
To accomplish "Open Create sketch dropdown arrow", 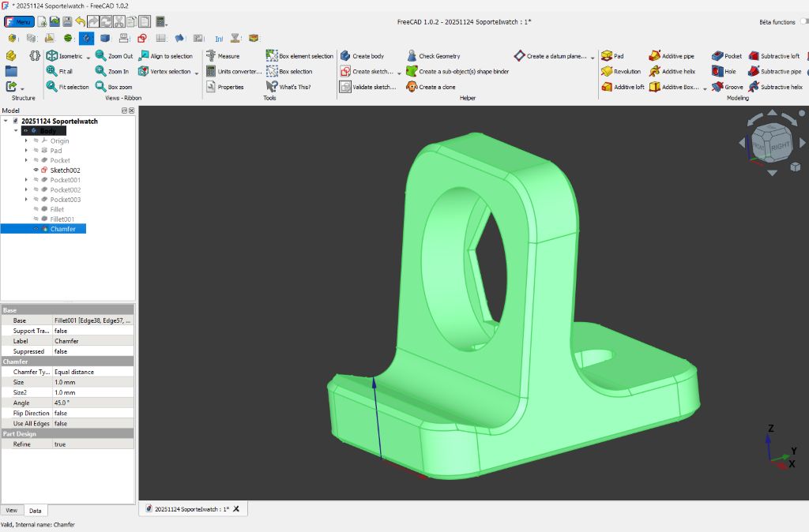I will tap(399, 73).
